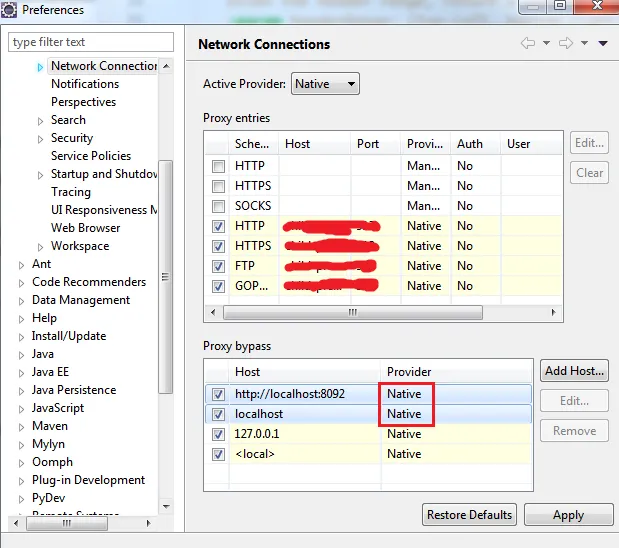Expand the Startup and Shutdown node

[x=40, y=175]
